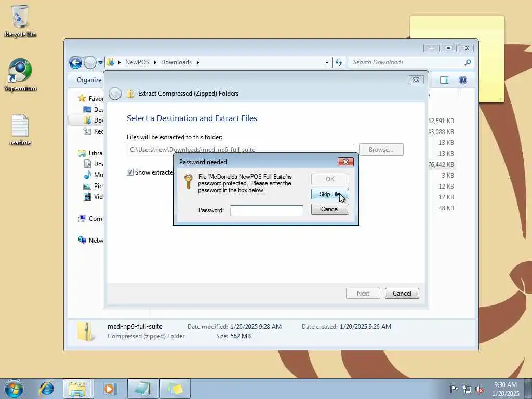This screenshot has width=532, height=399.
Task: Click the refresh button in the address bar
Action: click(339, 62)
